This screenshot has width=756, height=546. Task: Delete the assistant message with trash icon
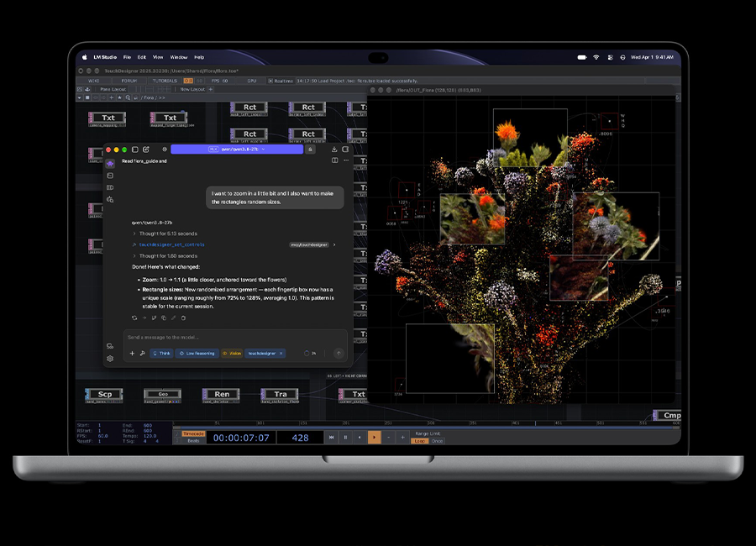tap(183, 318)
